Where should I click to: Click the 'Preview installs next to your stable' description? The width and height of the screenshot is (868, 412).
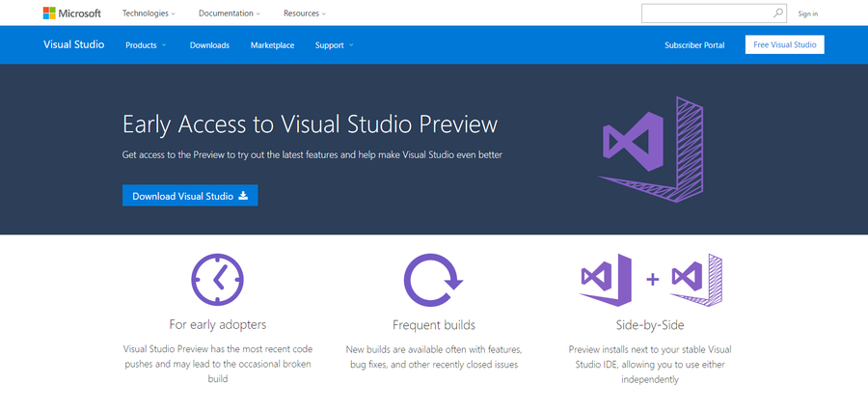[650, 365]
